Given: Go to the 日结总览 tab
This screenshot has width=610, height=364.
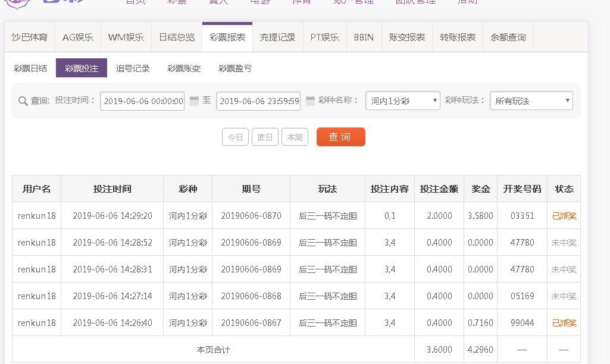Looking at the screenshot, I should tap(177, 37).
